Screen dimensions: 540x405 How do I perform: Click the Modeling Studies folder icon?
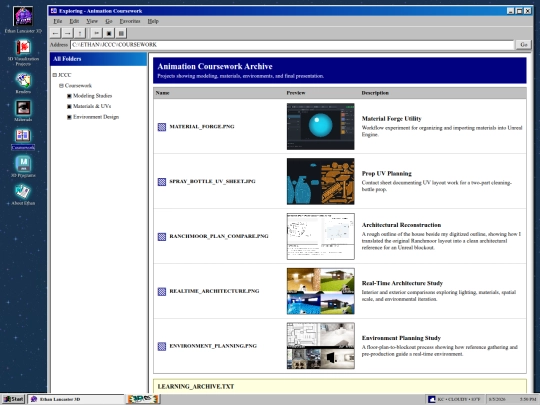[69, 96]
